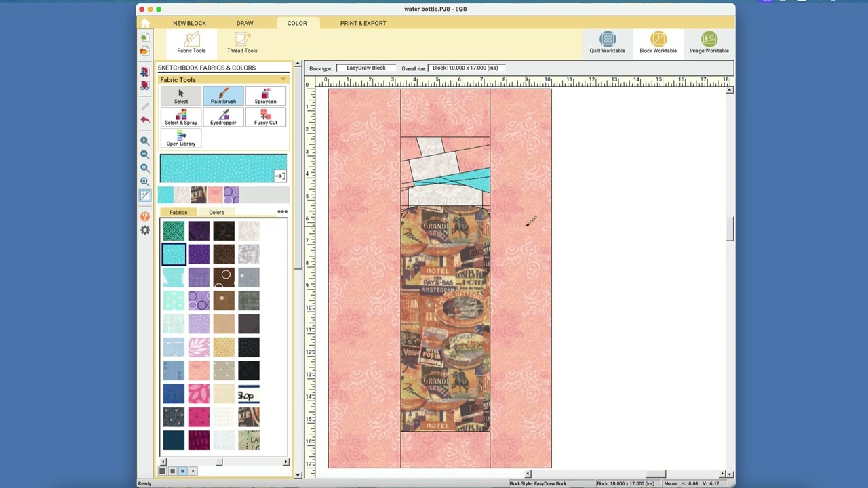
Task: Pick the Eyedropper tool
Action: click(x=223, y=117)
